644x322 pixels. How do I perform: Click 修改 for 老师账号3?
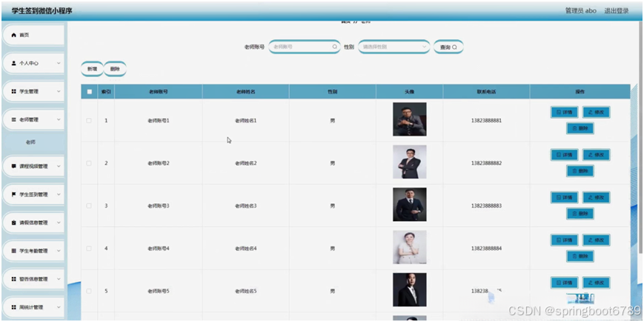click(x=596, y=197)
